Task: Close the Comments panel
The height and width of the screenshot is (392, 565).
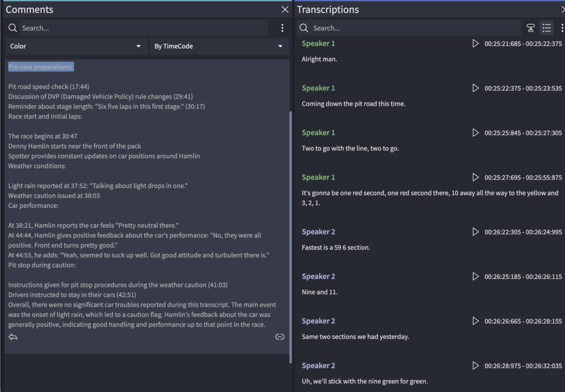Action: tap(285, 10)
